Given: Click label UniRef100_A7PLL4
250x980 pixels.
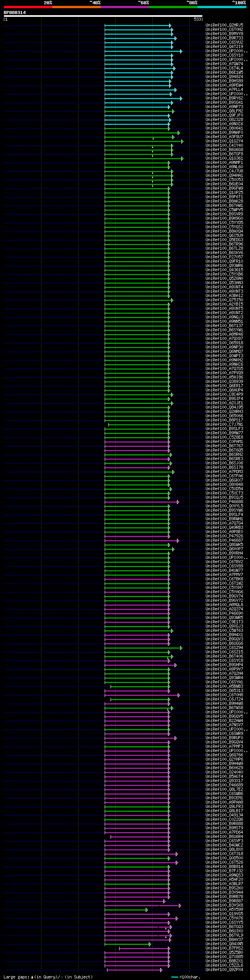Looking at the screenshot, I should coord(224,89).
